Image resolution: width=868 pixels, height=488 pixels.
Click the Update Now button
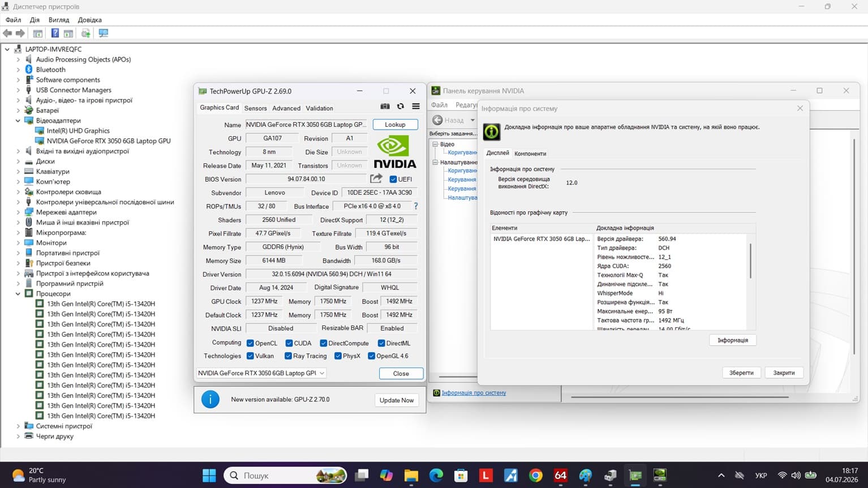(x=397, y=400)
